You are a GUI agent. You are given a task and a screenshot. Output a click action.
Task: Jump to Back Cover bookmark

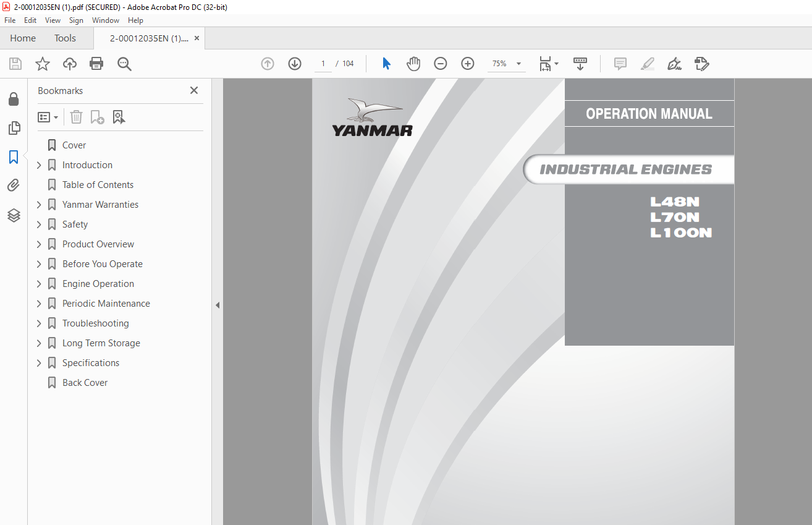pyautogui.click(x=85, y=383)
